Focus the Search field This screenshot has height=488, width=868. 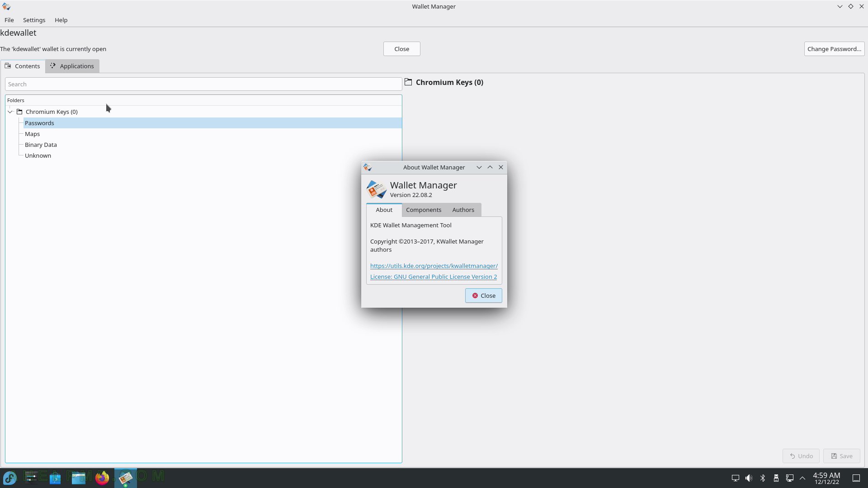(203, 84)
